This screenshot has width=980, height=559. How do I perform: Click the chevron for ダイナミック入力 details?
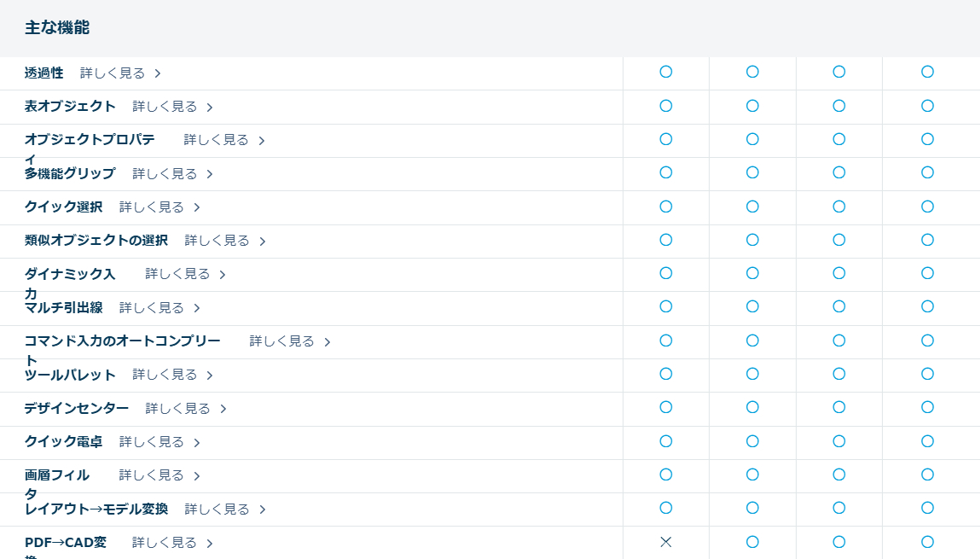tap(223, 275)
